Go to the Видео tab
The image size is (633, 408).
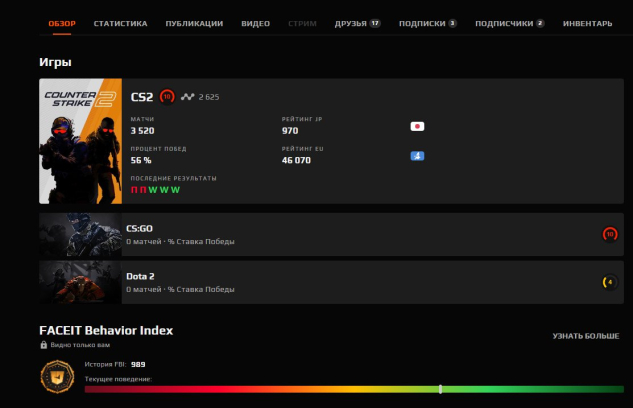[x=255, y=22]
